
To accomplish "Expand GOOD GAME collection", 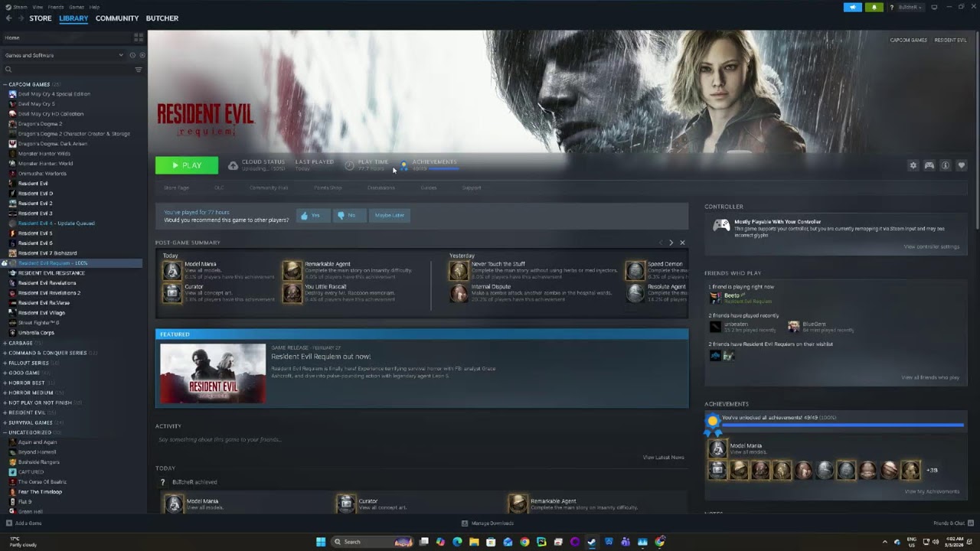I will click(x=5, y=373).
